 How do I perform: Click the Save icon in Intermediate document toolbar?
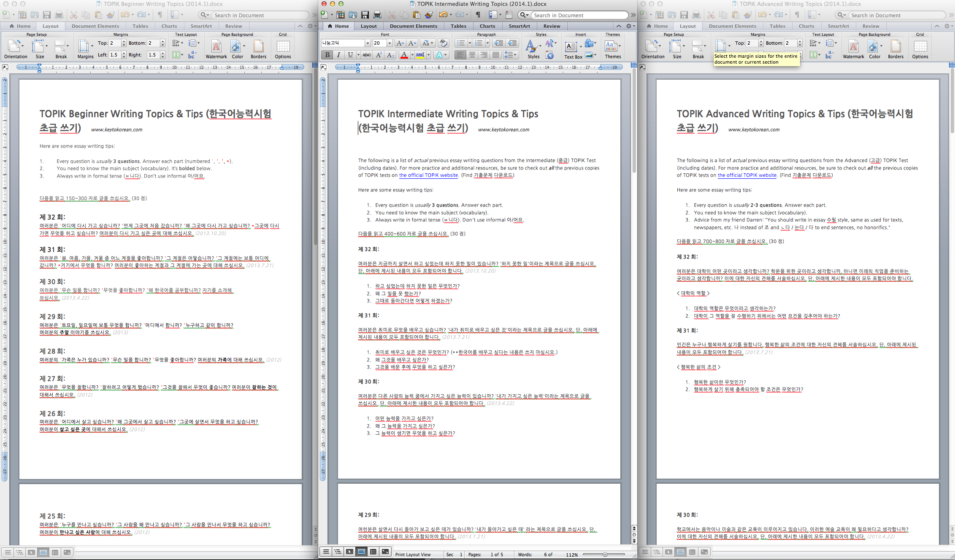pyautogui.click(x=365, y=15)
